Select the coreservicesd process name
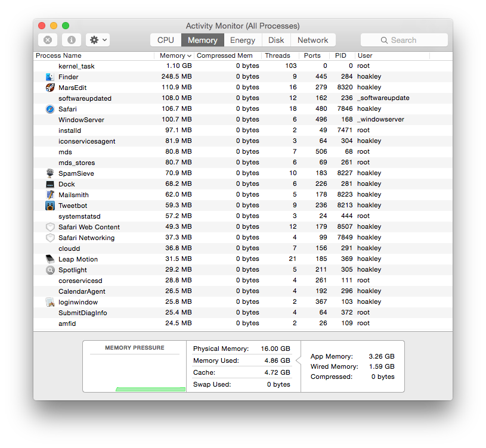This screenshot has width=486, height=448. (x=81, y=281)
